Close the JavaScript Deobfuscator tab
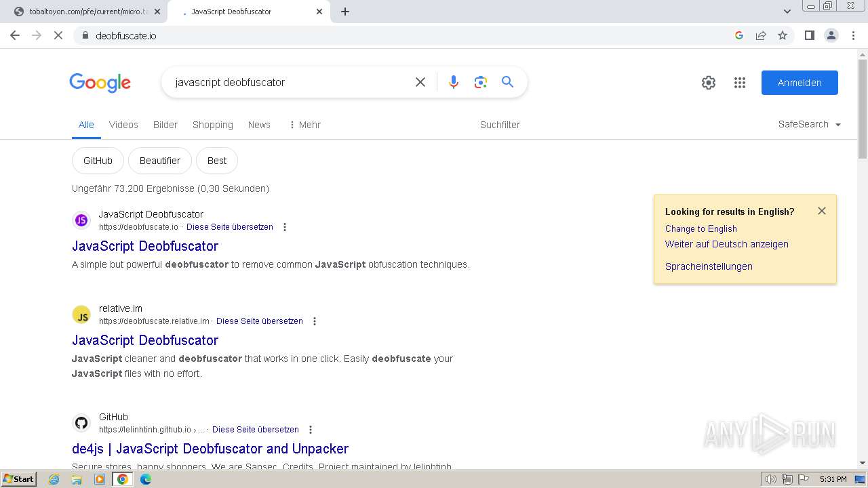This screenshot has width=868, height=488. (x=319, y=12)
